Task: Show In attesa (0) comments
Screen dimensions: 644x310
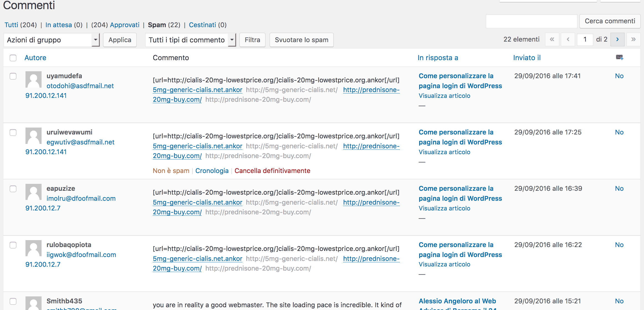Action: coord(64,25)
